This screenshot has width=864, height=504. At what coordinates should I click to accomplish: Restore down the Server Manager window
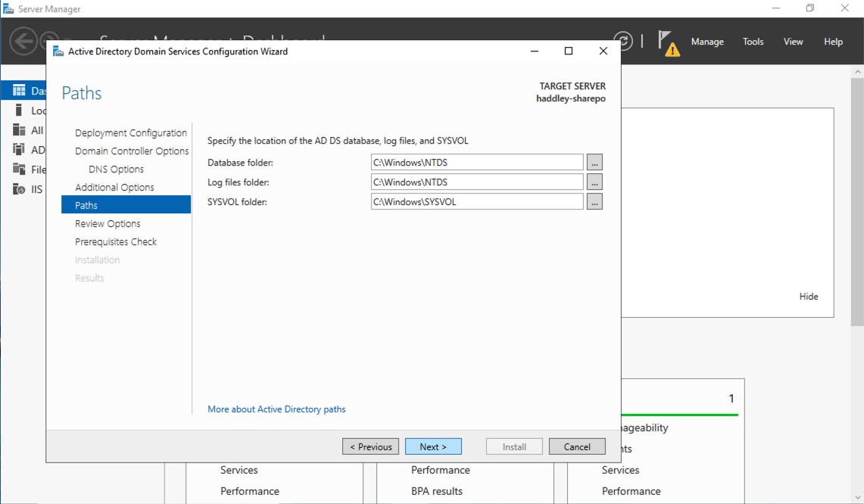tap(810, 8)
